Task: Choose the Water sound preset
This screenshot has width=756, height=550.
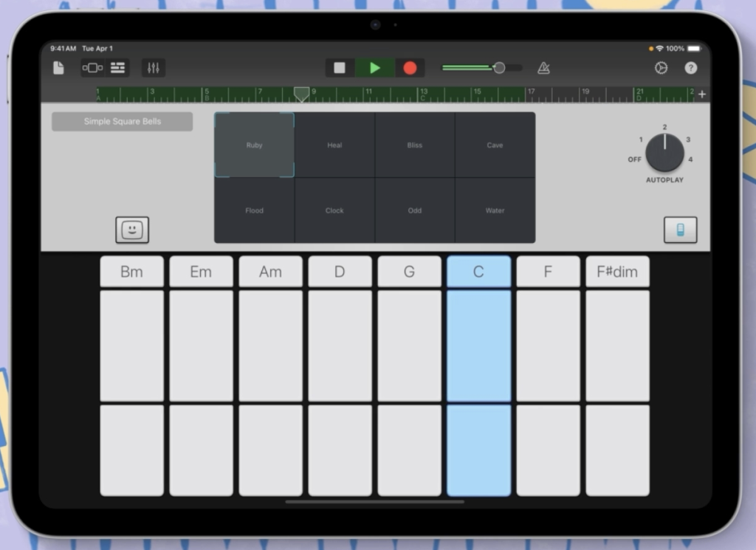Action: pyautogui.click(x=495, y=210)
